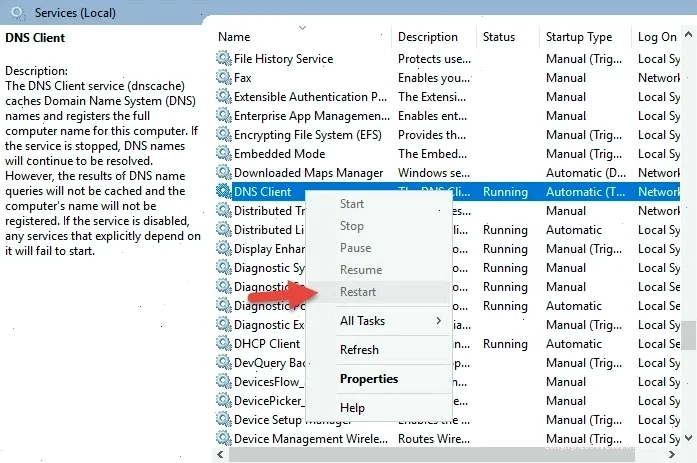The height and width of the screenshot is (463, 697).
Task: Click the horizontal scrollbar left arrow
Action: pyautogui.click(x=220, y=455)
